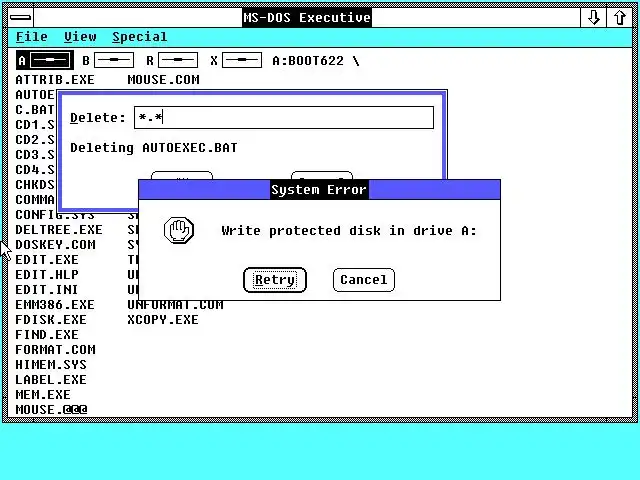Screen dimensions: 640x480
Task: Select EDIT.INI file
Action: 47,290
